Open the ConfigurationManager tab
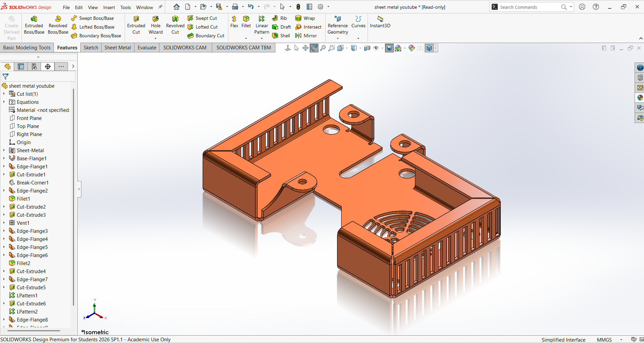This screenshot has width=644, height=343. tap(34, 67)
